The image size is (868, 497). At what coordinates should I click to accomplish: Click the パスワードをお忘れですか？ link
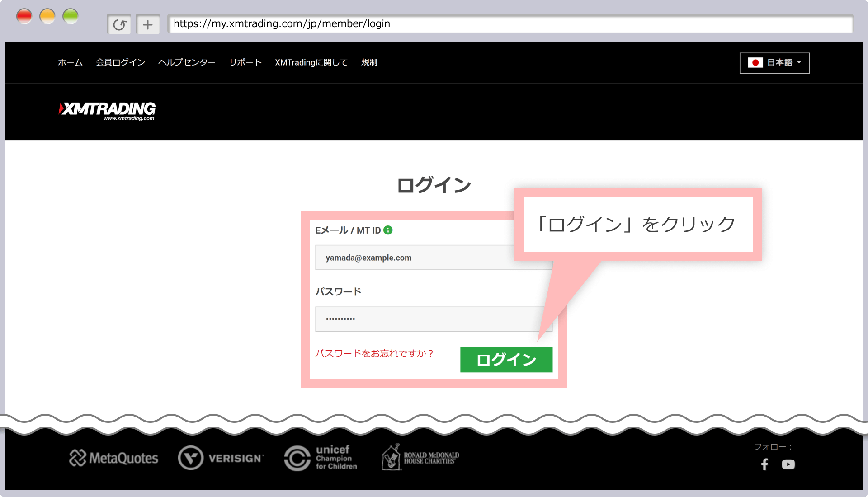coord(374,353)
